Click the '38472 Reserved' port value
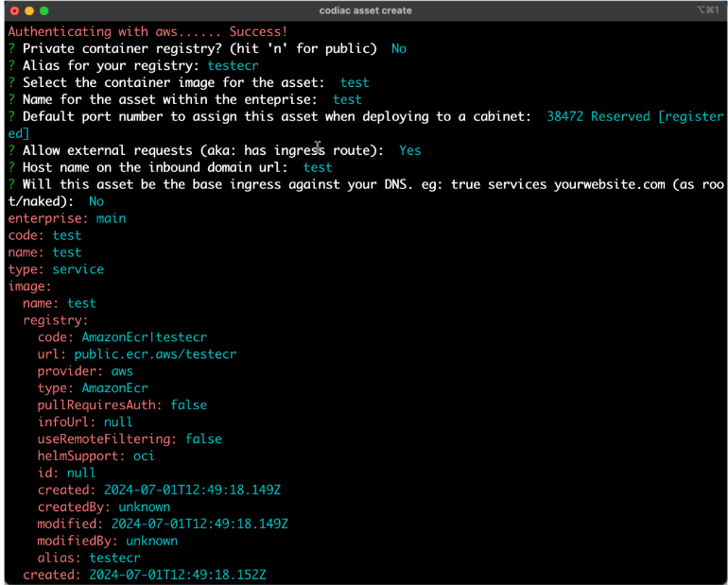The height and width of the screenshot is (585, 728). [x=598, y=116]
